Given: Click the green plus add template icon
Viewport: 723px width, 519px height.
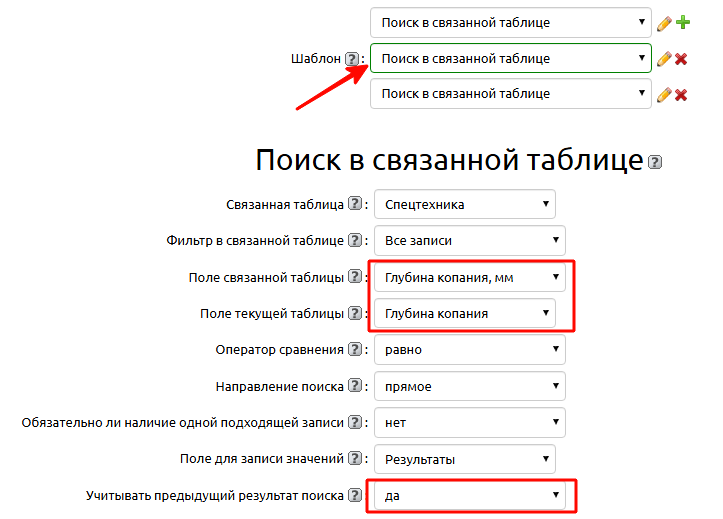Looking at the screenshot, I should coord(683,22).
